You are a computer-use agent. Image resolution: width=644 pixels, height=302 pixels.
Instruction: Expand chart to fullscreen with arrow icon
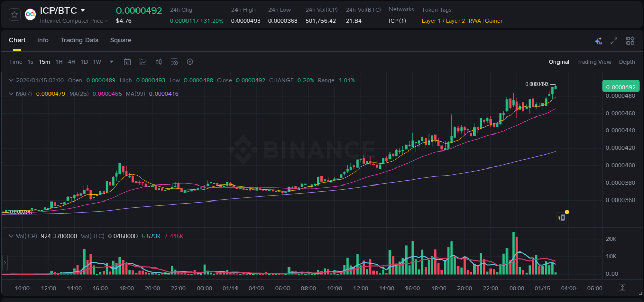614,40
